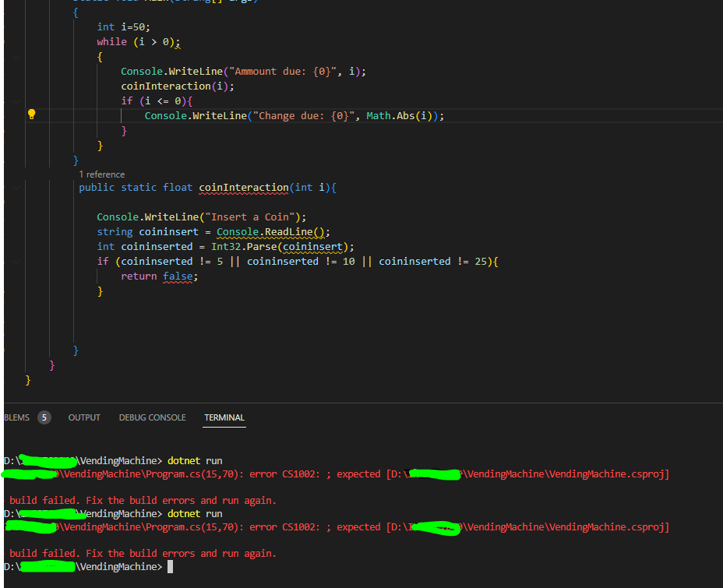Click the "while" keyword
Viewport: 723px width, 588px height.
111,42
